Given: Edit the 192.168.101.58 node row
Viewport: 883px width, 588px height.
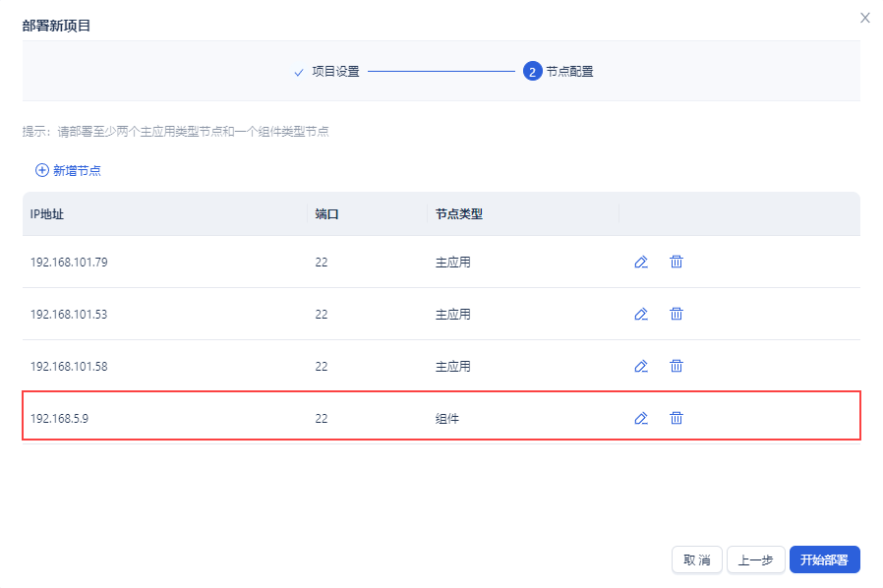Looking at the screenshot, I should pyautogui.click(x=641, y=366).
